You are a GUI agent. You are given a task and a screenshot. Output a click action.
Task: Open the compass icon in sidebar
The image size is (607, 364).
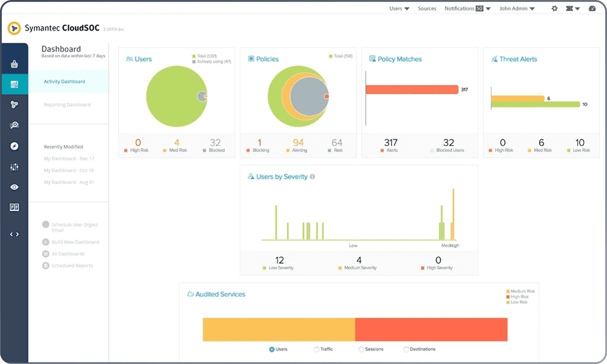pos(14,146)
